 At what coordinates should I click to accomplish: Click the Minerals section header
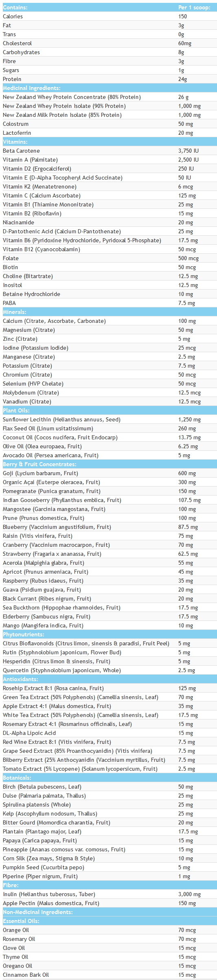point(108,312)
